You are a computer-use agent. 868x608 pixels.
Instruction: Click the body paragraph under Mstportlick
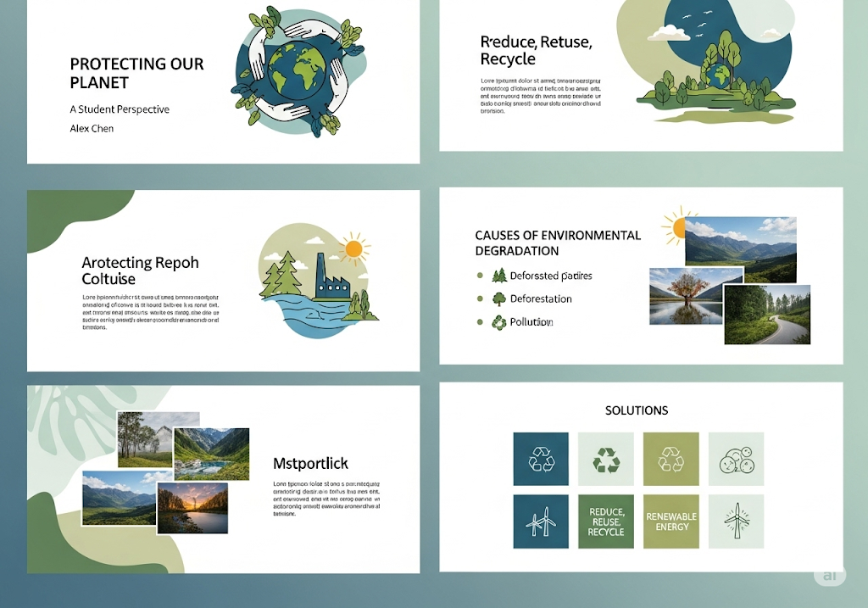pos(326,499)
